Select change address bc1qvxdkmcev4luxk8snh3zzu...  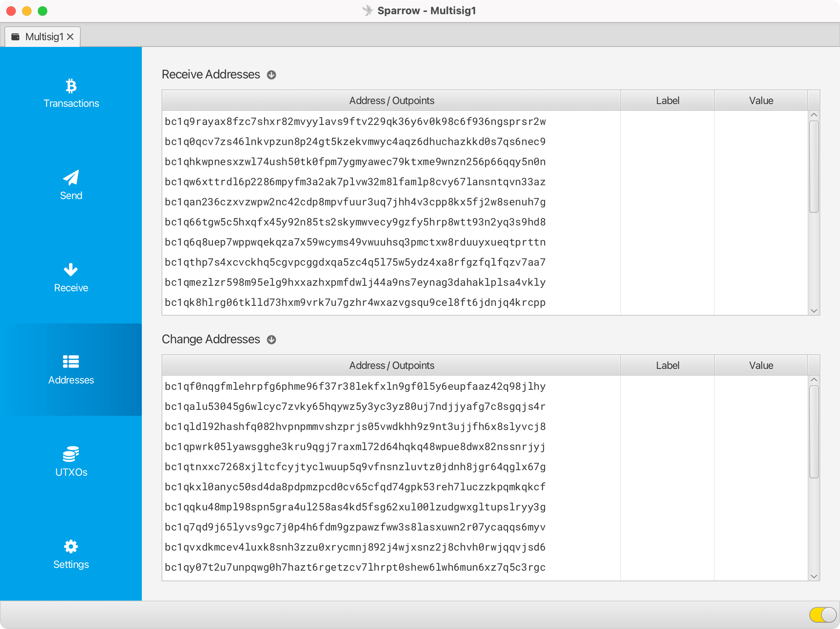point(355,547)
